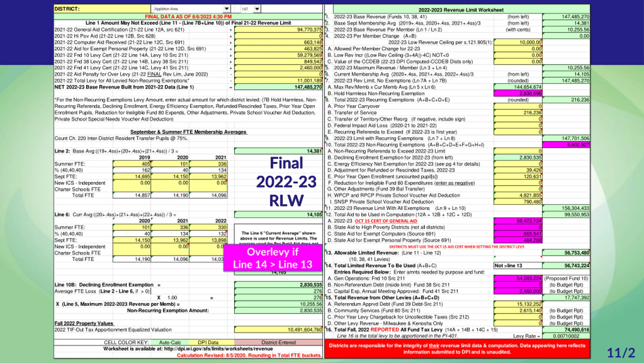
Task: Select Computer Aid Received value 663,148
Action: pyautogui.click(x=278, y=42)
